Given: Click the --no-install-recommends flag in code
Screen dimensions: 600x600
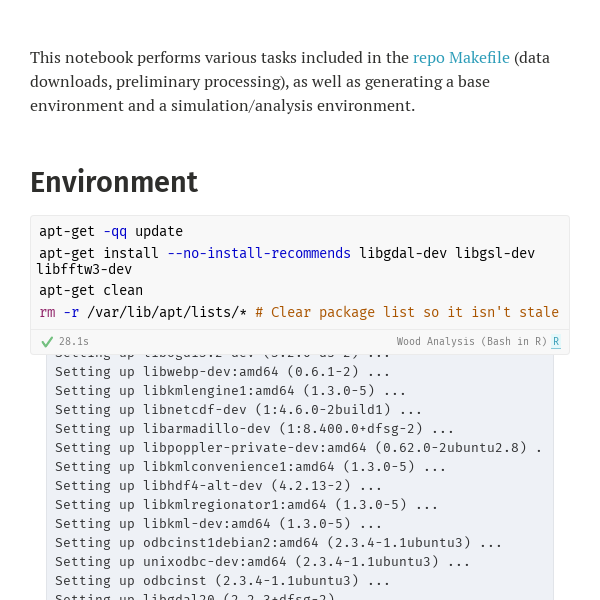Looking at the screenshot, I should click(x=259, y=253).
